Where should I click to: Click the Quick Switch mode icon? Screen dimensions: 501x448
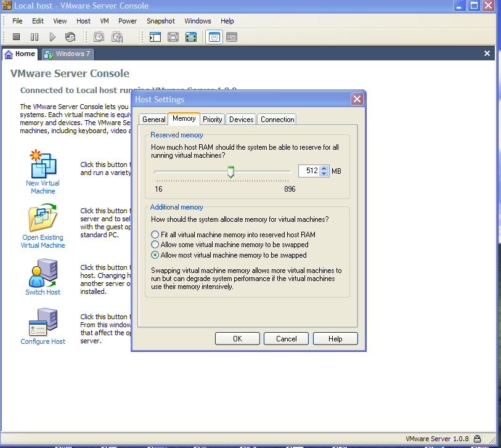(173, 37)
